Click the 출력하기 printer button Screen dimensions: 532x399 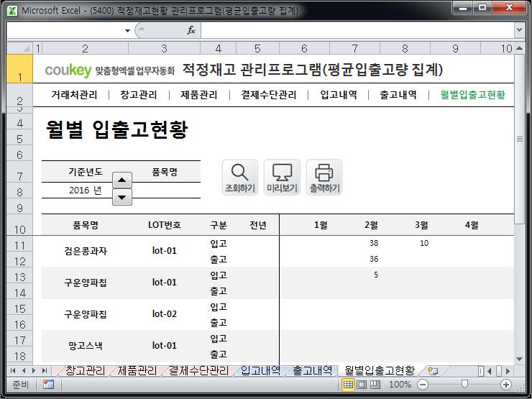(324, 178)
